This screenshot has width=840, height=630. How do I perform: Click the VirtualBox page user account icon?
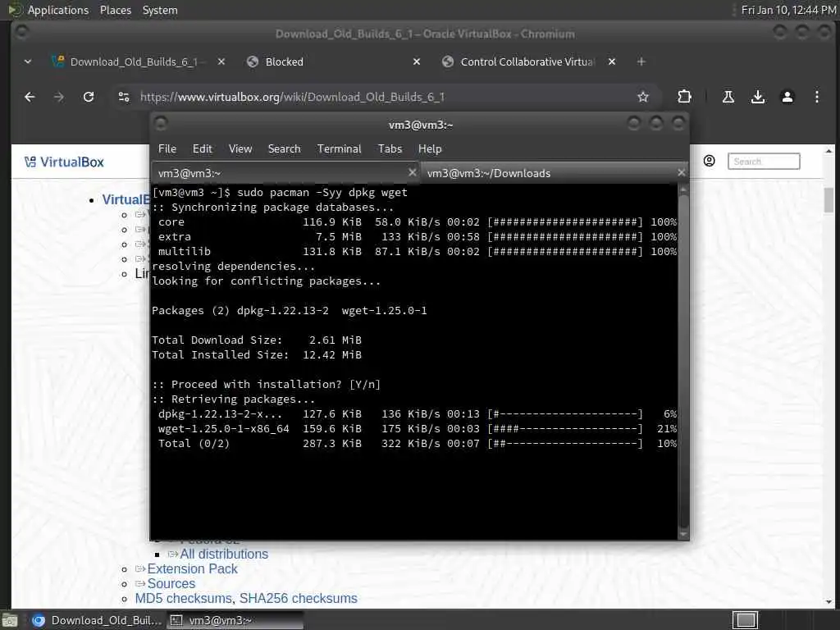pyautogui.click(x=709, y=161)
